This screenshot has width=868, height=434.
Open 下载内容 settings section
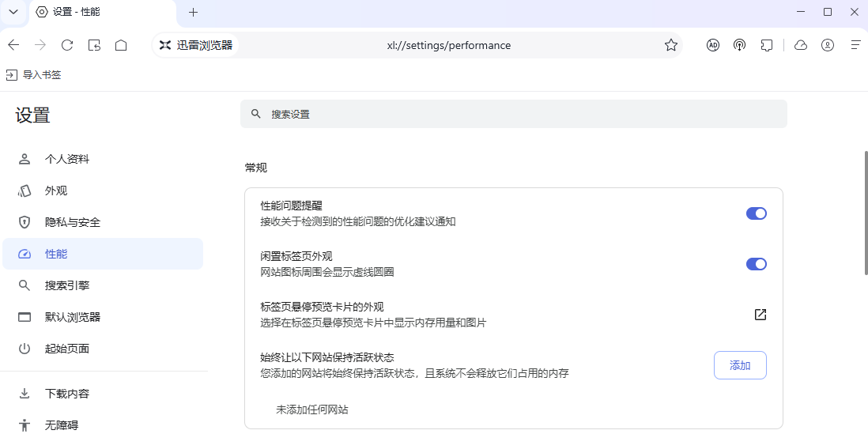tap(103, 394)
